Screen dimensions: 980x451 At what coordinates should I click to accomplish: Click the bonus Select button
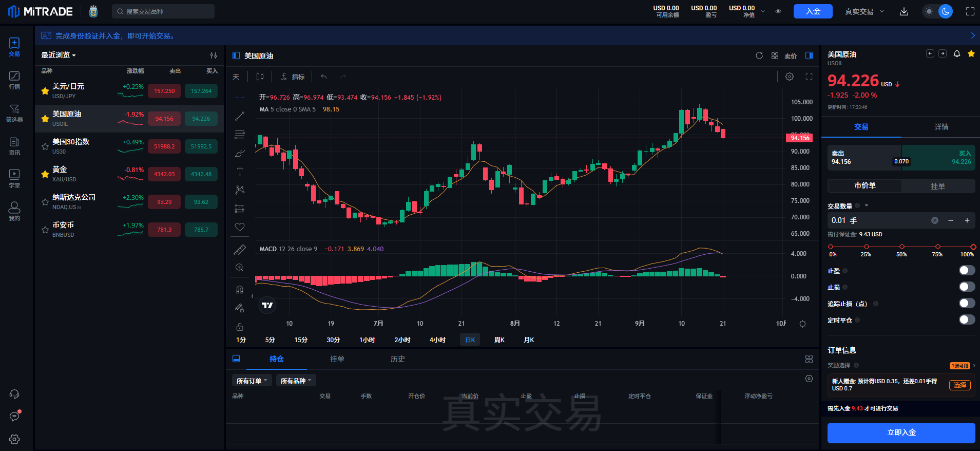960,385
